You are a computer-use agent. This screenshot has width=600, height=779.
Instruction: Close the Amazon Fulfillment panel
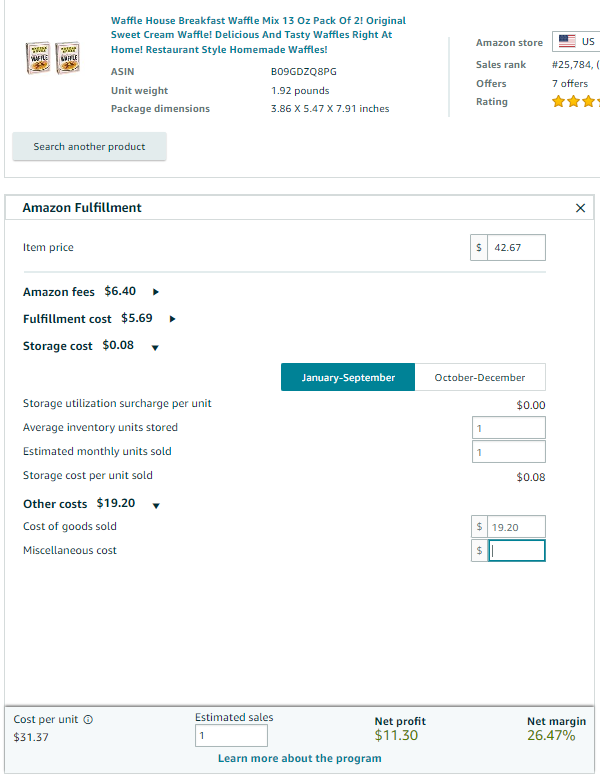pyautogui.click(x=580, y=208)
